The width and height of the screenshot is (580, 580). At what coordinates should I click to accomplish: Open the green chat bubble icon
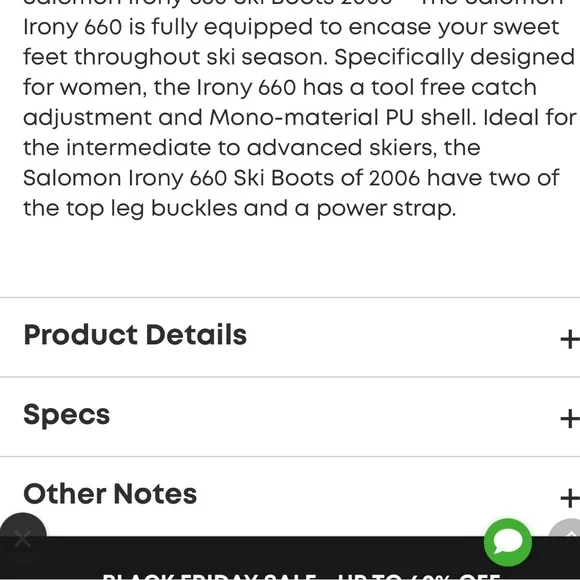pyautogui.click(x=508, y=542)
